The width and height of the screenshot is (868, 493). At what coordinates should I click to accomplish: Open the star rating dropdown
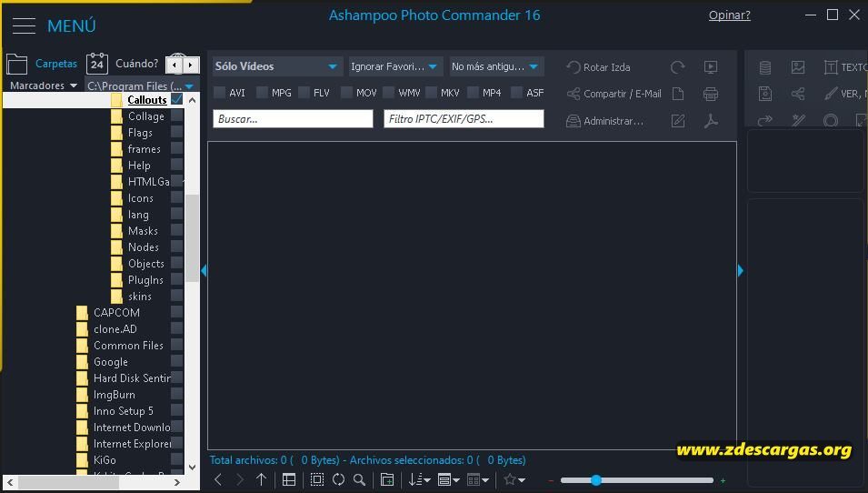(514, 479)
